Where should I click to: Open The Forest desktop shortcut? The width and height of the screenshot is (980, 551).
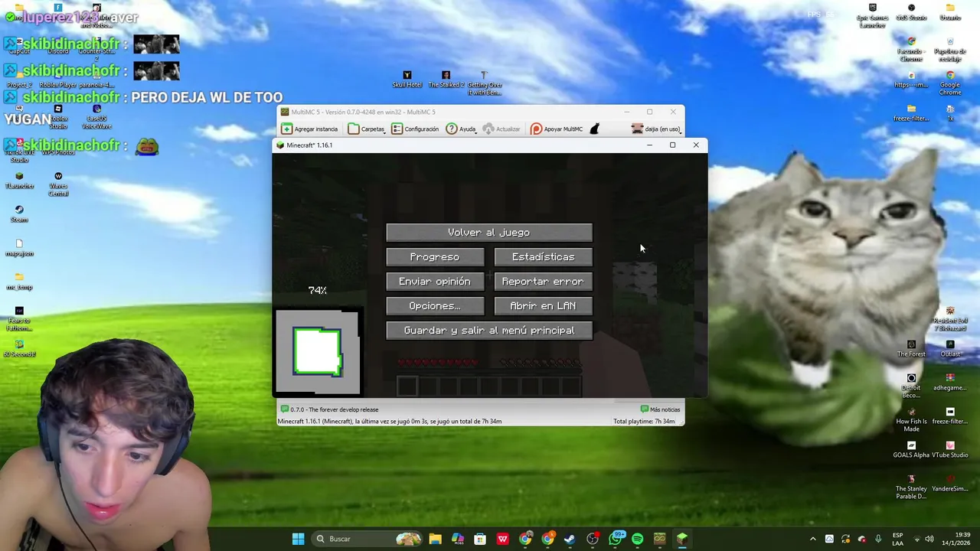point(911,348)
